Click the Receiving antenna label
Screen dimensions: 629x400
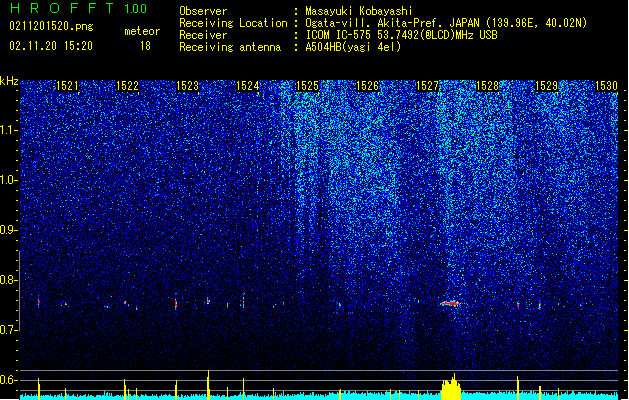(230, 47)
